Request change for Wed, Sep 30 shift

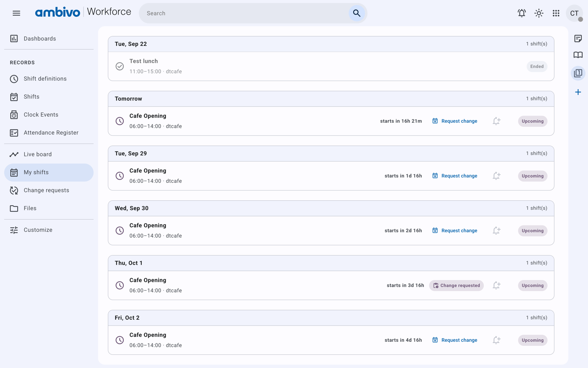454,231
